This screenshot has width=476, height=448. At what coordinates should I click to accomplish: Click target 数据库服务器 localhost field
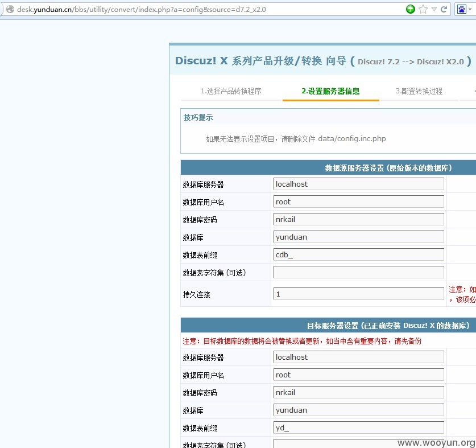[358, 357]
